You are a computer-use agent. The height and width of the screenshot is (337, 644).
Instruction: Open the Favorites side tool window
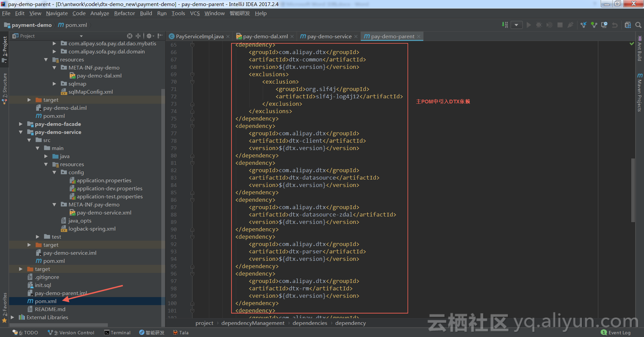[x=4, y=308]
